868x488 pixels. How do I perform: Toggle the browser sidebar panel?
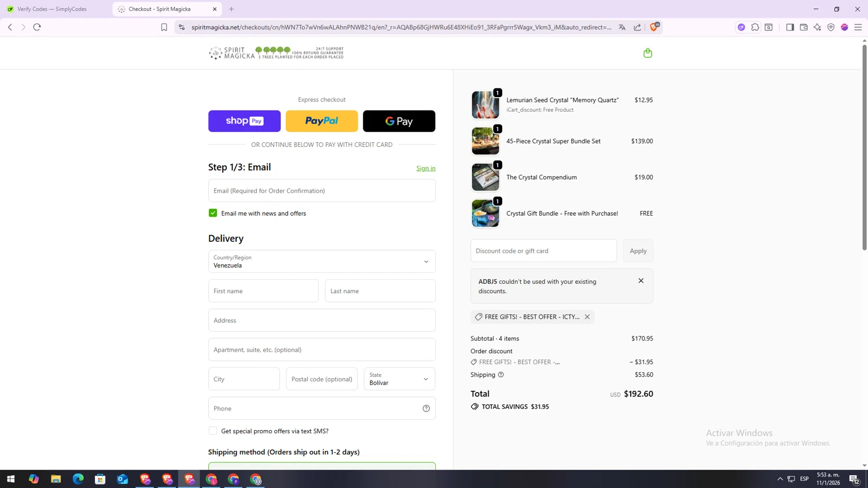790,27
